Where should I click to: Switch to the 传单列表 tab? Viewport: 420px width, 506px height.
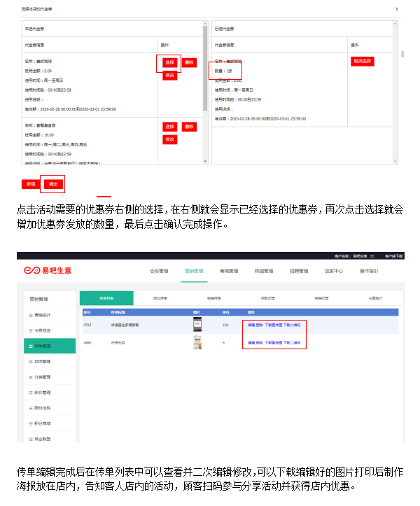[x=106, y=297]
